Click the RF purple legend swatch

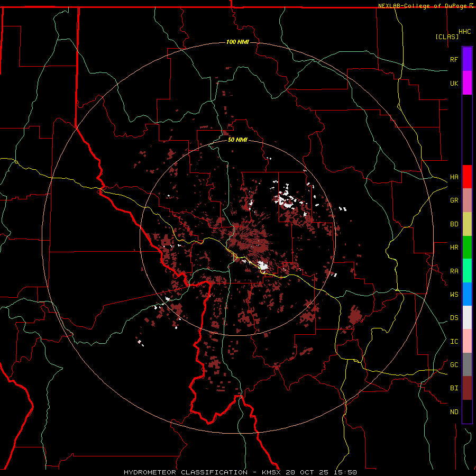467,59
